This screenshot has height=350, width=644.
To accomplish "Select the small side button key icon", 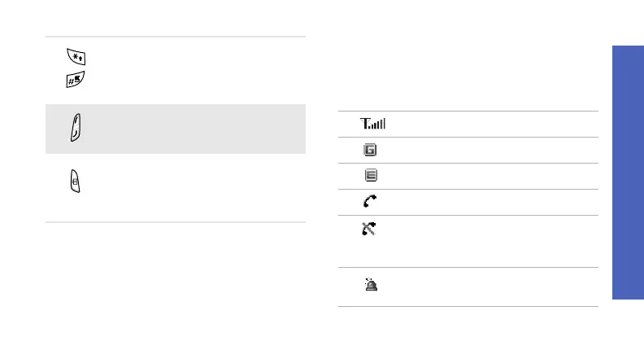I will point(75,182).
